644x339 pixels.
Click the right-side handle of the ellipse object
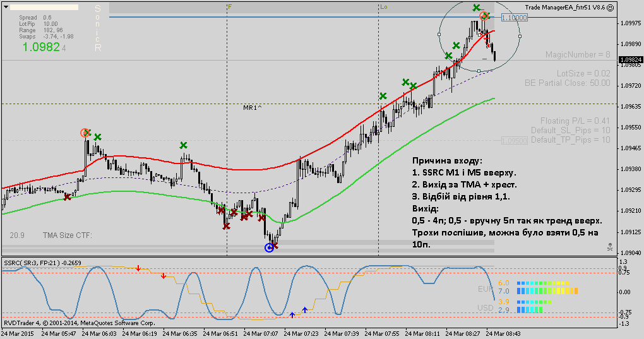tap(520, 37)
